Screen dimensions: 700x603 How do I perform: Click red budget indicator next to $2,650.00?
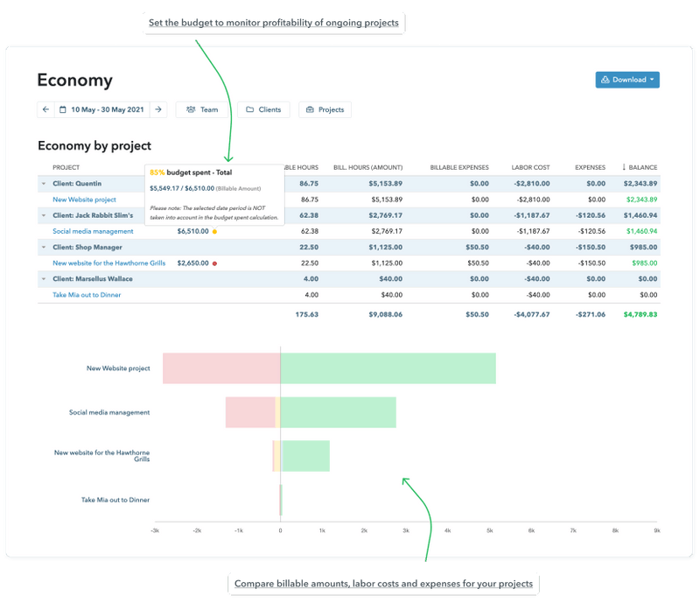click(x=214, y=263)
